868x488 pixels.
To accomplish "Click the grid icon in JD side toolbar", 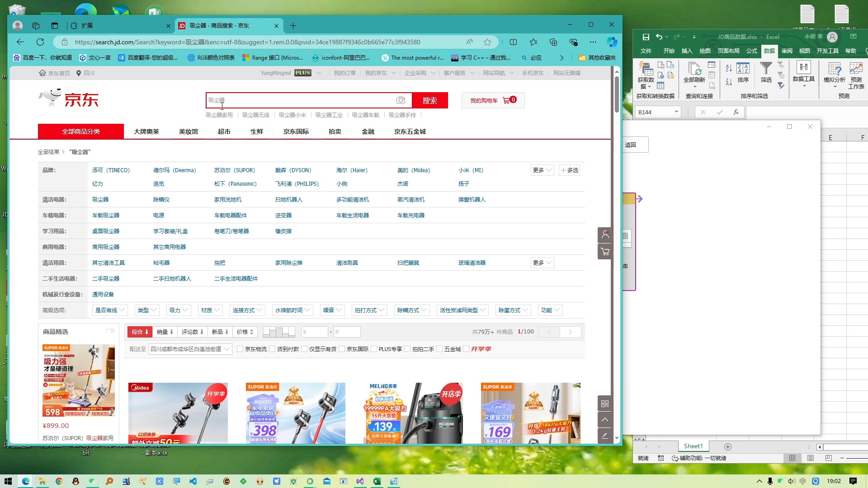I will tap(605, 404).
